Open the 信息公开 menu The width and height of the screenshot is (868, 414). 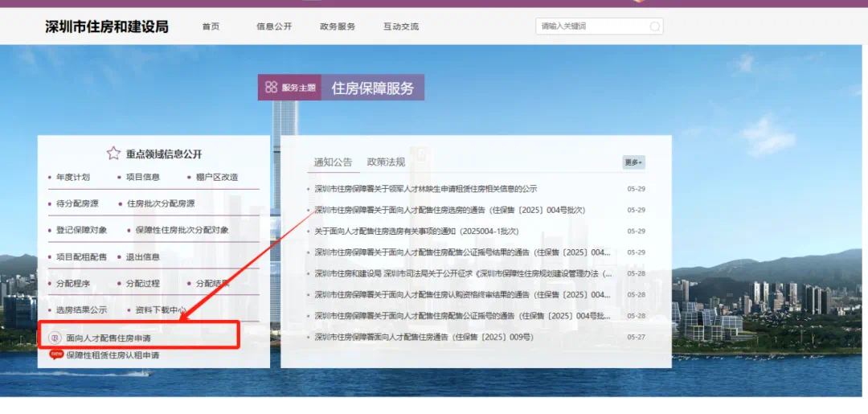(x=274, y=27)
